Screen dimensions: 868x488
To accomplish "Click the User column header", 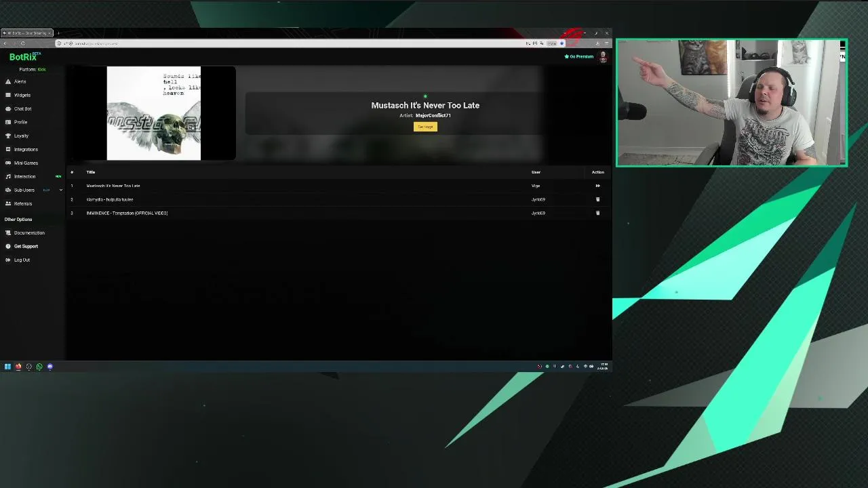I will click(x=536, y=172).
